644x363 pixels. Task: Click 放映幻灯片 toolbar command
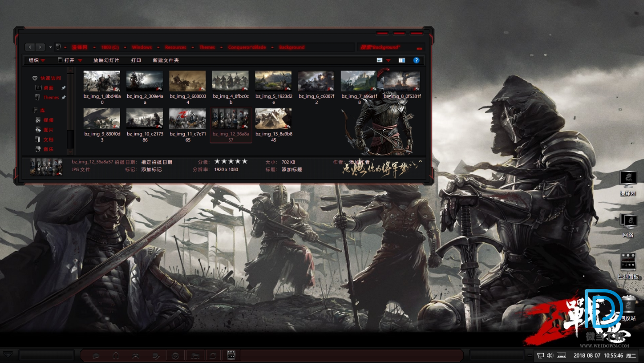[x=106, y=60]
